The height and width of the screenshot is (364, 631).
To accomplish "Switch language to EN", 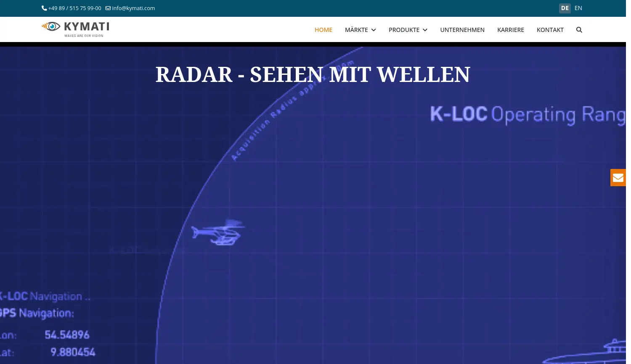I will (578, 8).
